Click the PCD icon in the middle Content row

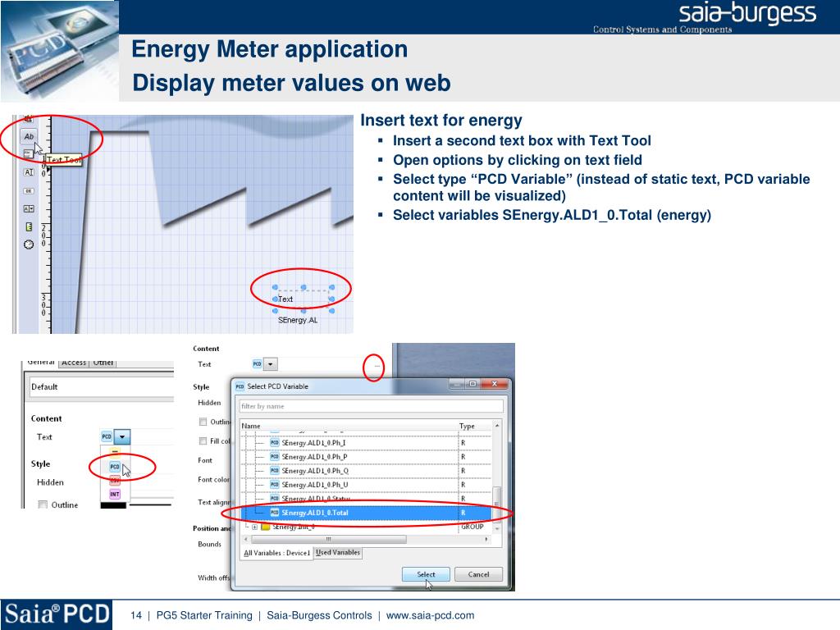[257, 364]
